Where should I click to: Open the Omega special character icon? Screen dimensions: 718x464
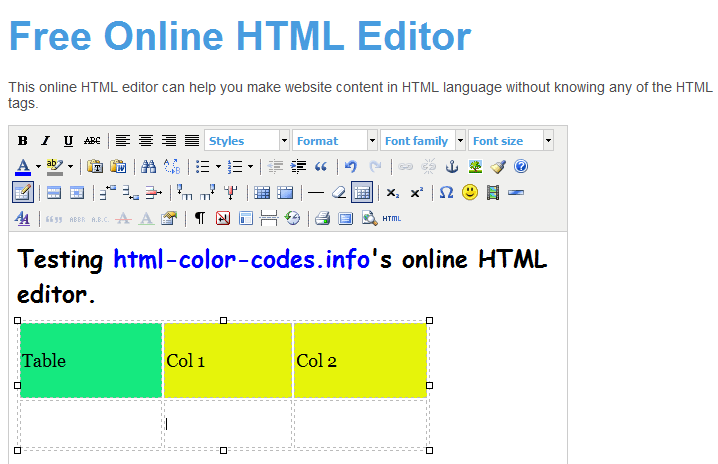click(446, 193)
